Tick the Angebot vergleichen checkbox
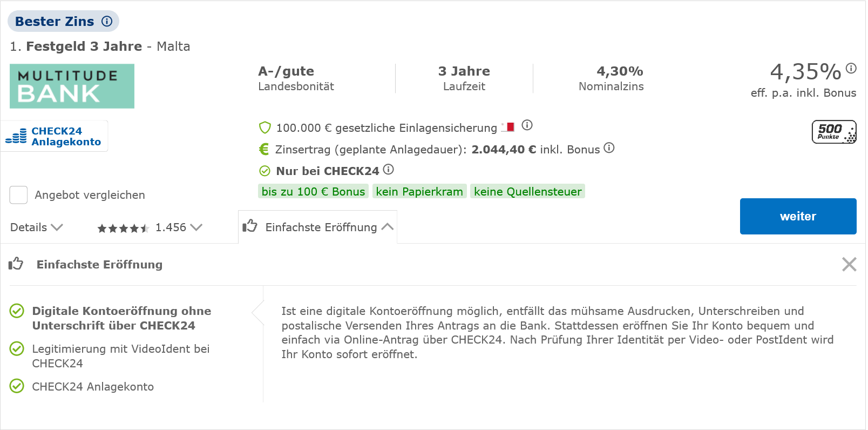 tap(18, 195)
